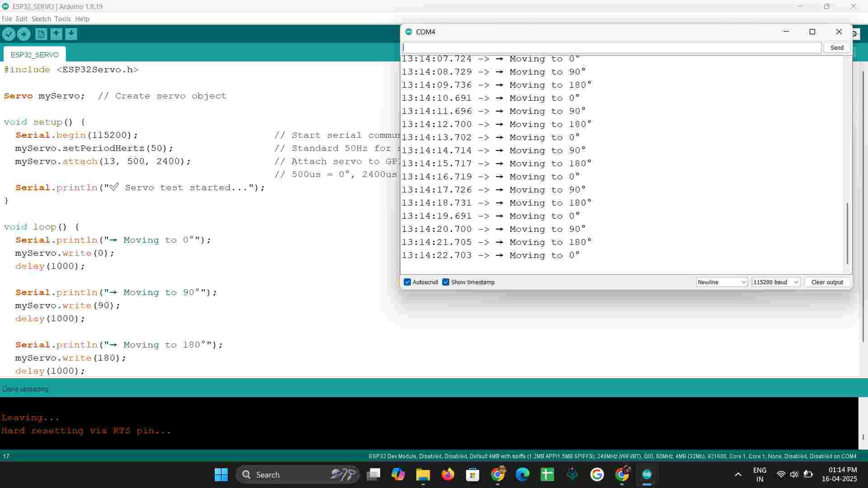868x488 pixels.
Task: Click the 'Leaving...' console line
Action: 30,418
